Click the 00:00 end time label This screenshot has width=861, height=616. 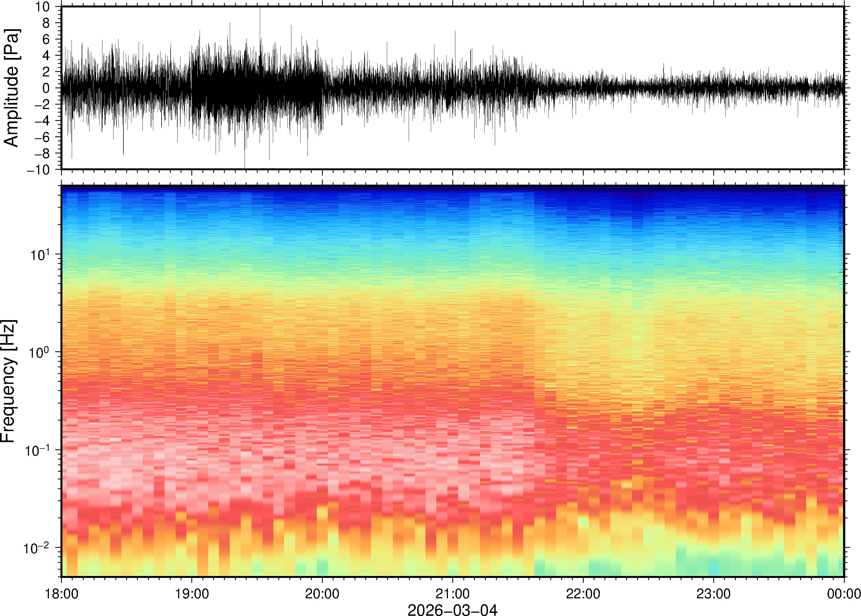pyautogui.click(x=844, y=594)
